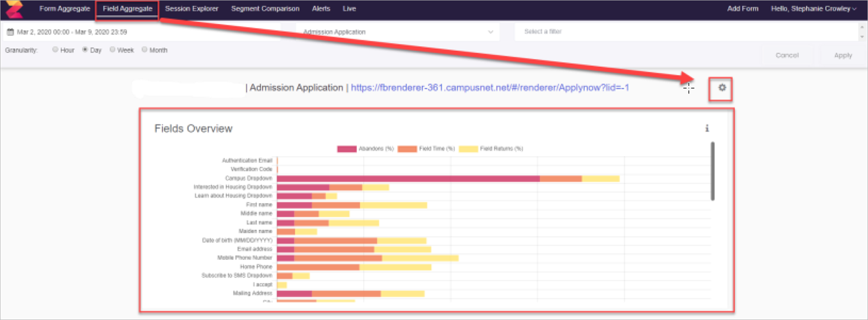The image size is (868, 320).
Task: Select the Day granularity option
Action: click(85, 50)
